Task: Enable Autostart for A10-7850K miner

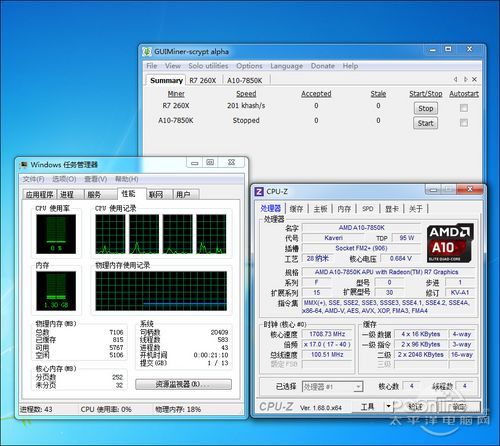Action: tap(464, 123)
